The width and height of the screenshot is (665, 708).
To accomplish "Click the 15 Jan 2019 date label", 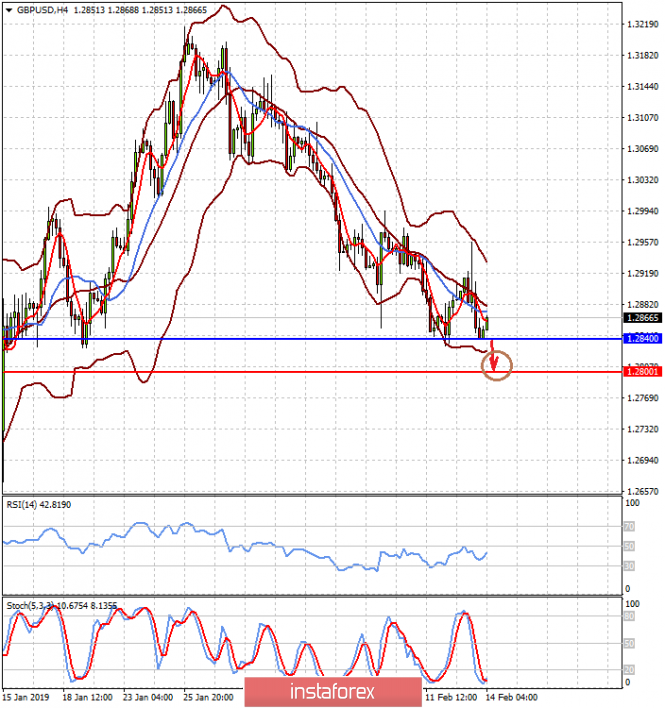I will pos(28,697).
